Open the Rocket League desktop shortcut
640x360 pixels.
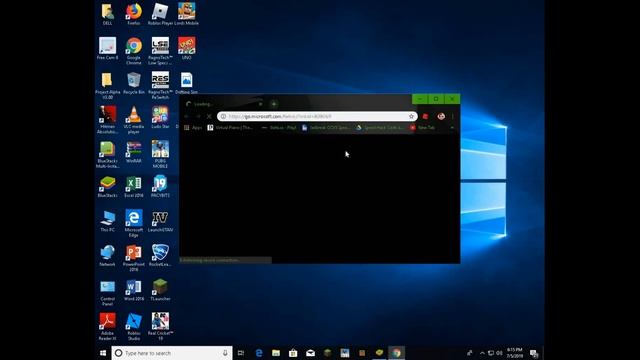[x=160, y=256]
